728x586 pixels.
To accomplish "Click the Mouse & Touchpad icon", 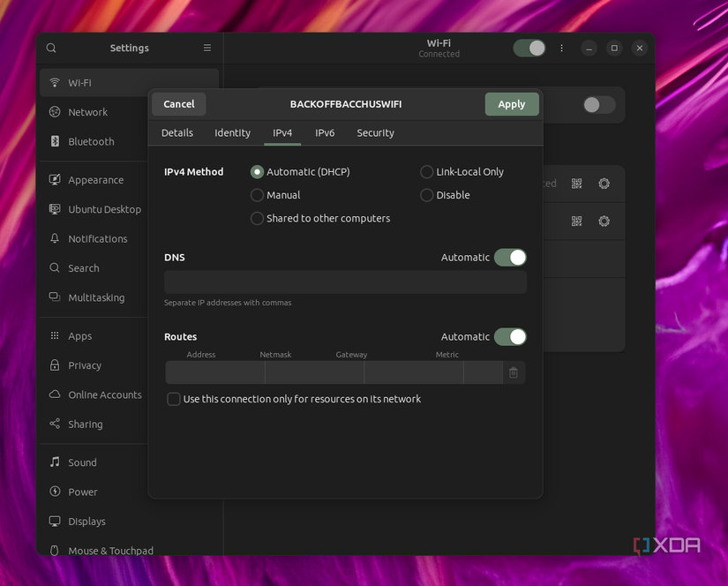I will pos(55,550).
